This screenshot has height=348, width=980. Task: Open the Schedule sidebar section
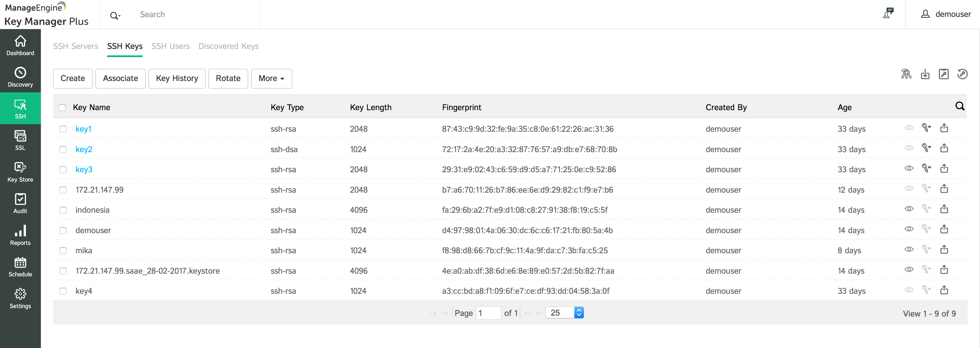click(x=20, y=267)
